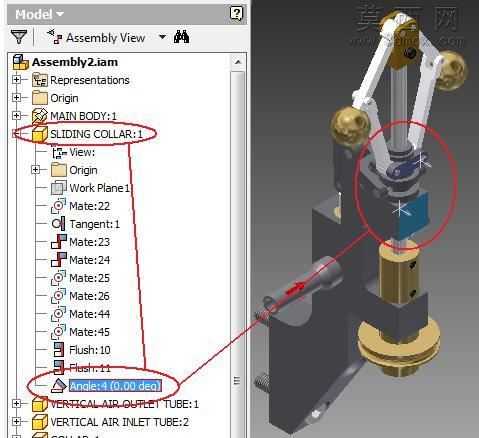Select the Mate:45 constraint
This screenshot has height=438, width=479.
tap(89, 332)
